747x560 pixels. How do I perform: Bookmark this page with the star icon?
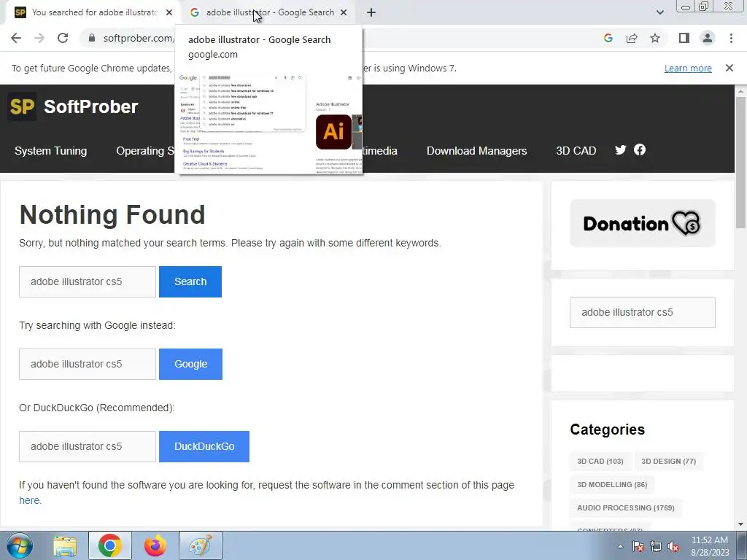[655, 38]
